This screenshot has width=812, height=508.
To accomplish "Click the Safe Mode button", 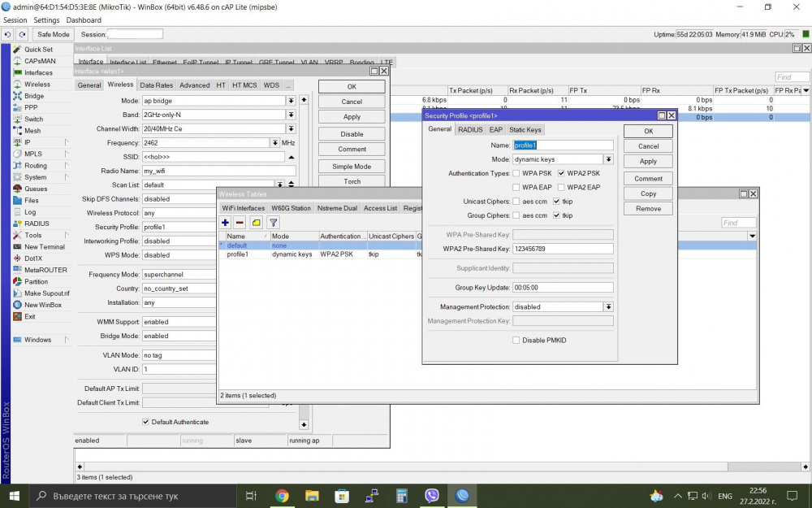I will pos(54,34).
